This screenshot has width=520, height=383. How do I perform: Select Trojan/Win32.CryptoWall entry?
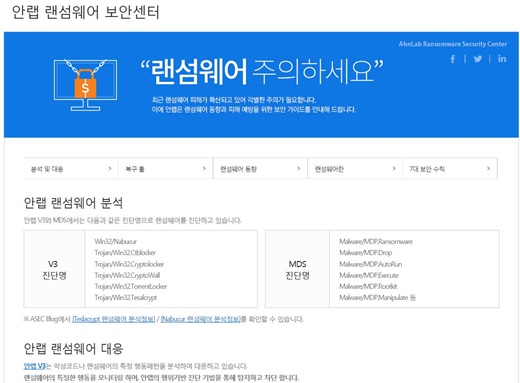[127, 275]
